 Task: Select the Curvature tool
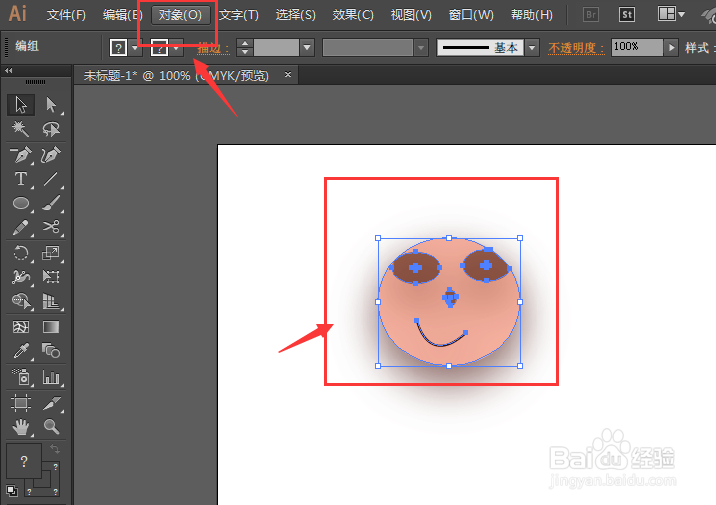[51, 155]
